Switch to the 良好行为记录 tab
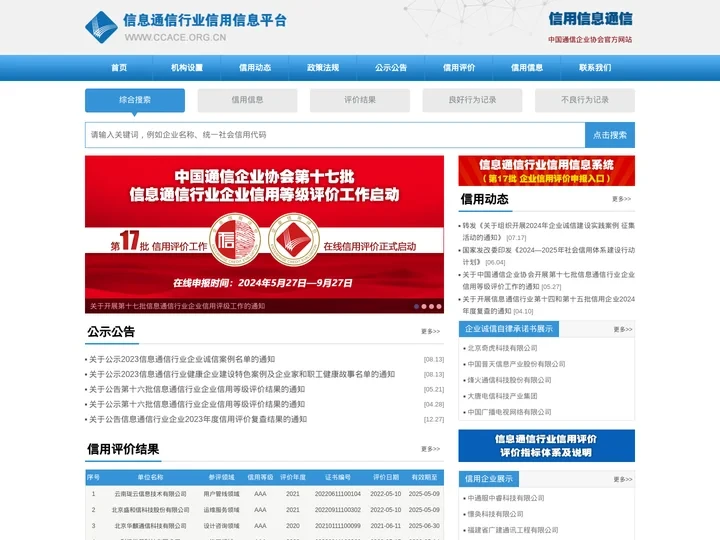This screenshot has width=720, height=540. click(472, 100)
